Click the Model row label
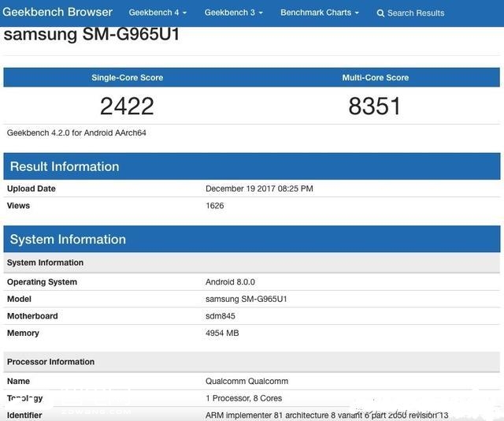Image resolution: width=504 pixels, height=421 pixels. coord(19,299)
